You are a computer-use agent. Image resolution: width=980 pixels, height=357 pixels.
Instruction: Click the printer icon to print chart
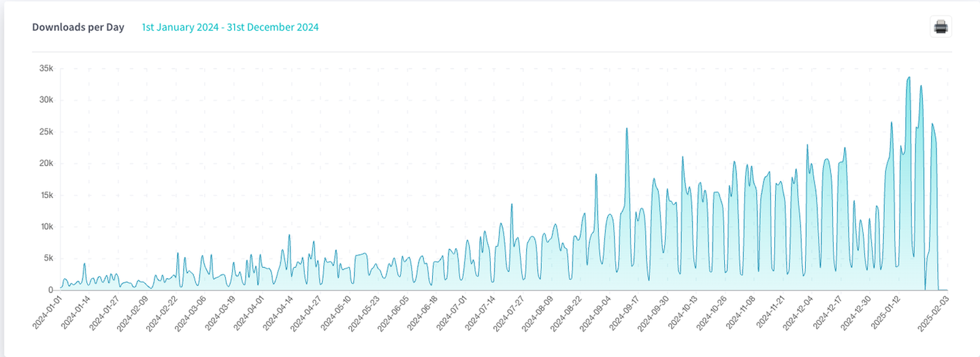coord(941,27)
